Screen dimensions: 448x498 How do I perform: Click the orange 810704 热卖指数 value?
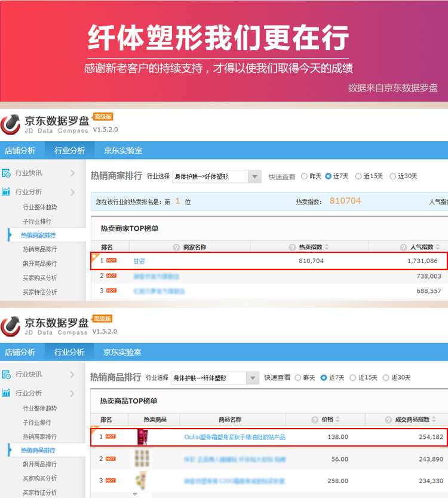345,201
